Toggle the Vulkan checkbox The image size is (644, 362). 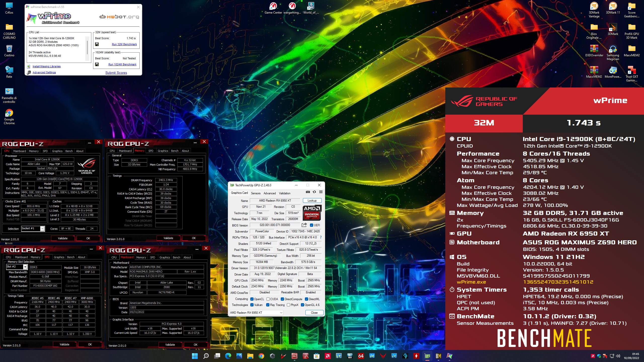point(252,305)
